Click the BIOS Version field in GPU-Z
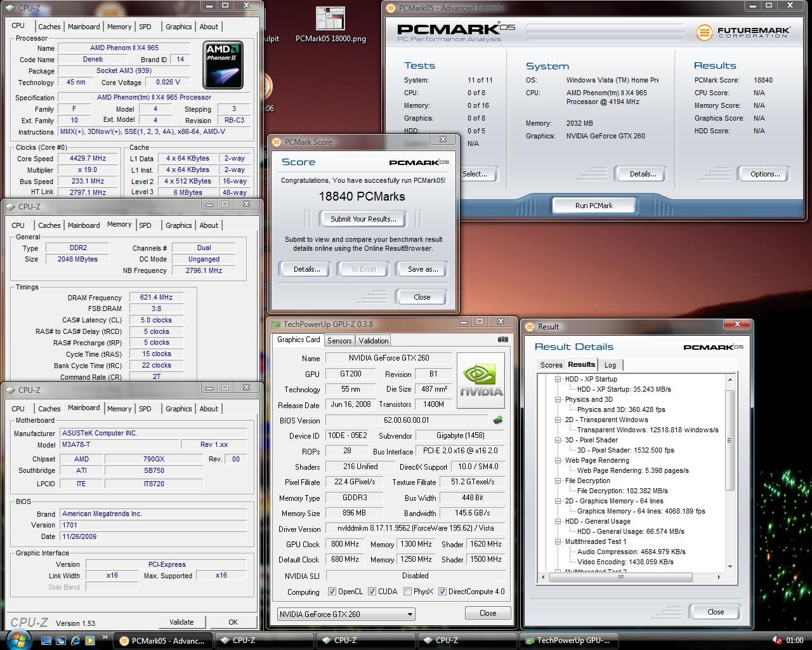This screenshot has height=650, width=812. [407, 420]
